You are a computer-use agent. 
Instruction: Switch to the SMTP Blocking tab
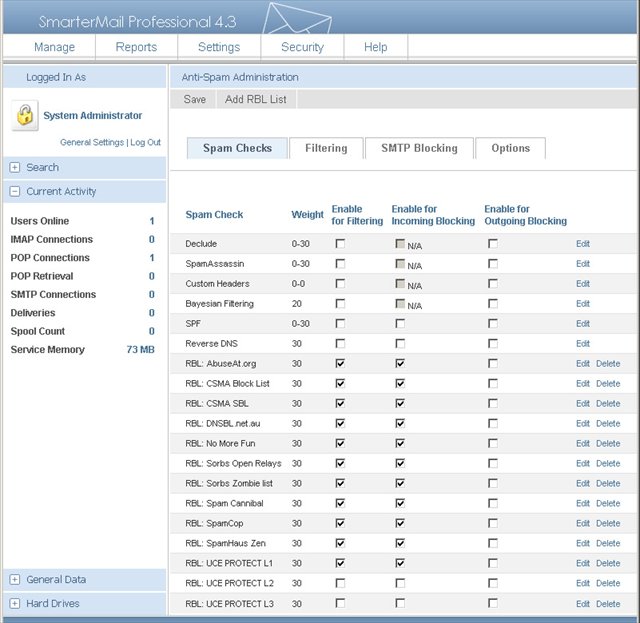419,148
